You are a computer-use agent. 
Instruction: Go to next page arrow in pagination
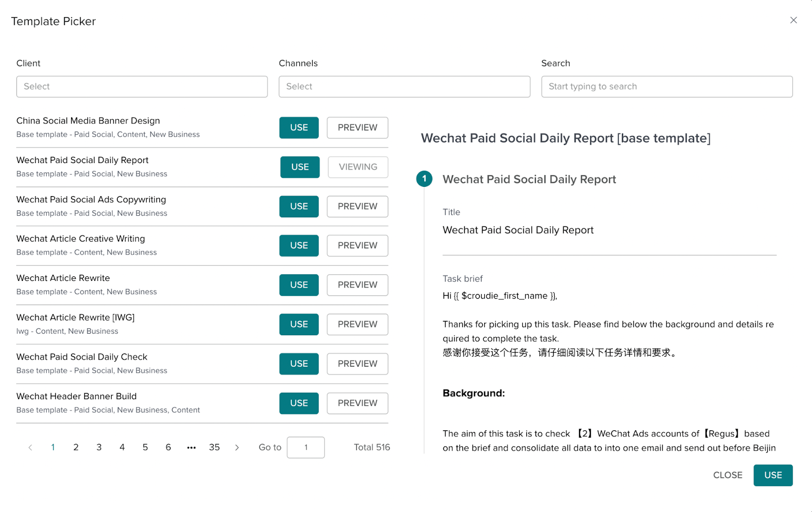tap(237, 447)
